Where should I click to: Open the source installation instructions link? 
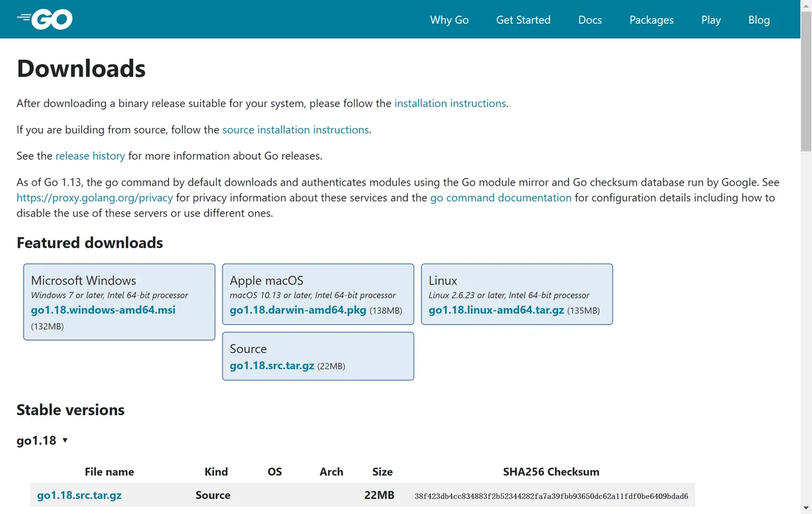click(x=296, y=129)
